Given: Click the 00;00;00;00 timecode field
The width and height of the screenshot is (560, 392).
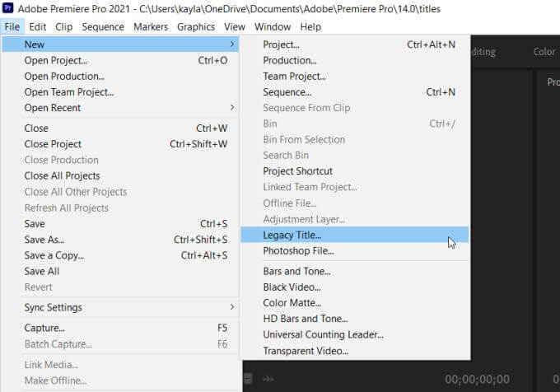Looking at the screenshot, I should coord(479,380).
